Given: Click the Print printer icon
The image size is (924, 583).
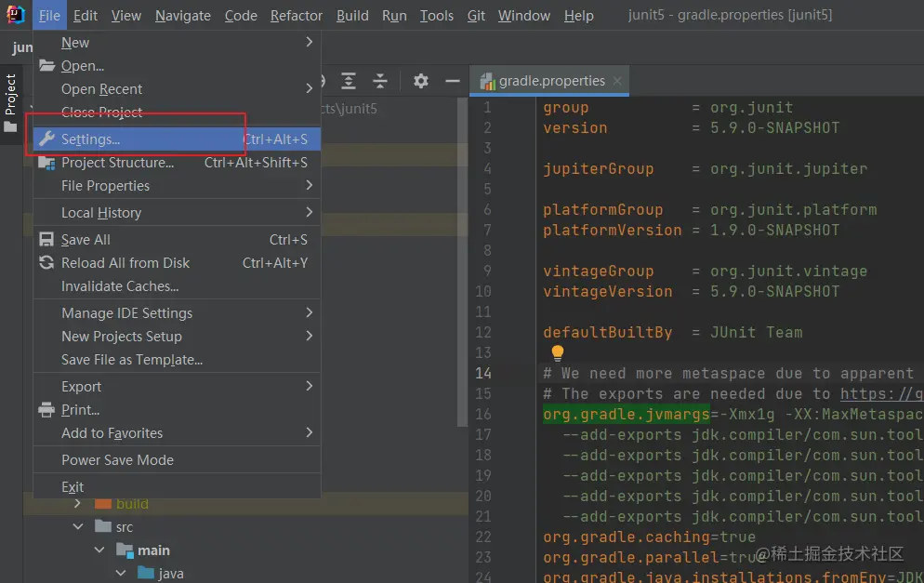Looking at the screenshot, I should [46, 410].
